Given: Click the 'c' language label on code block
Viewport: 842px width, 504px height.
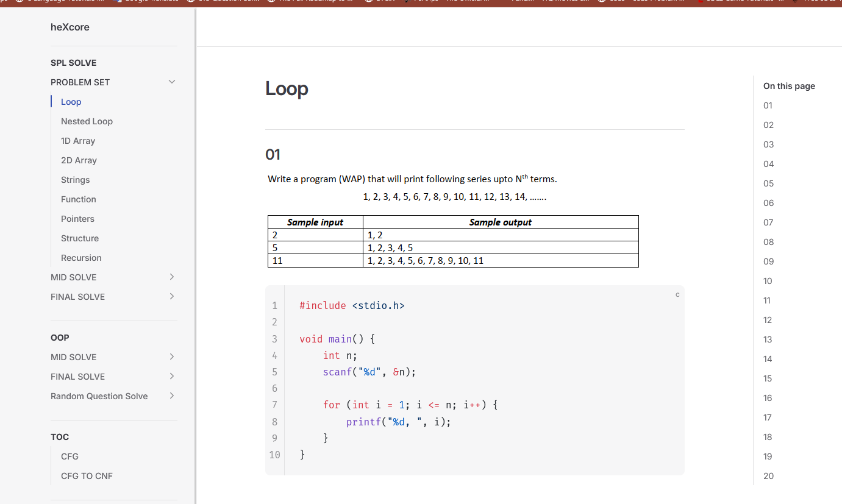Looking at the screenshot, I should click(x=677, y=295).
